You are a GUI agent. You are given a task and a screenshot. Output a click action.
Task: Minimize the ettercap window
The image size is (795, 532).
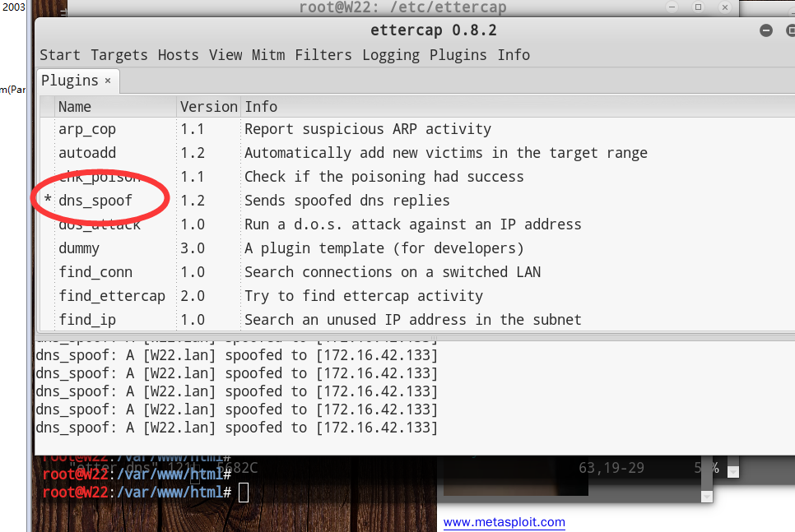click(x=766, y=30)
